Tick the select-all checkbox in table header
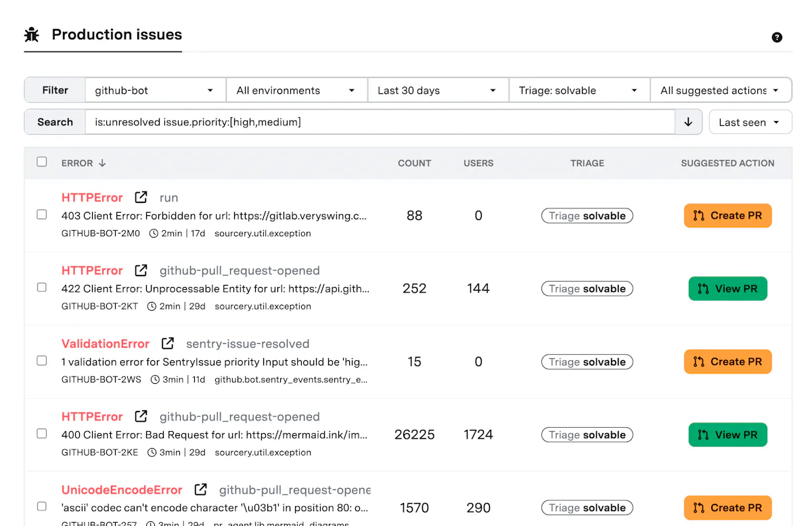The height and width of the screenshot is (526, 812). click(42, 162)
